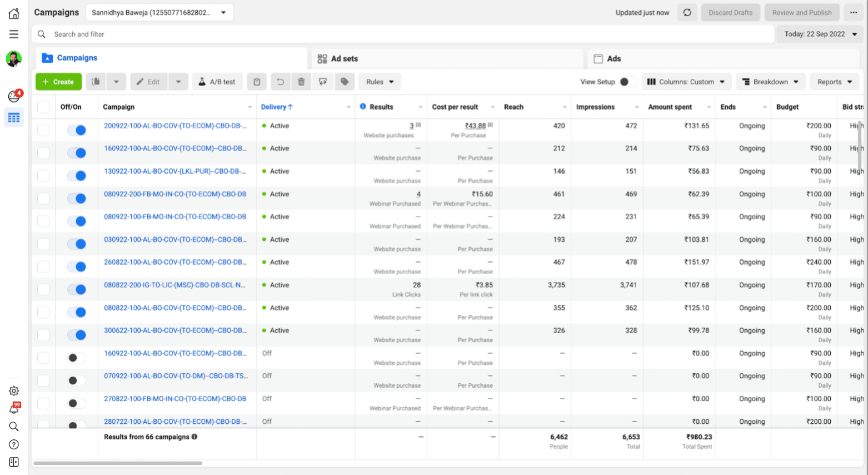The width and height of the screenshot is (868, 475).
Task: Click the vertical scrollbar on table right
Action: click(861, 146)
